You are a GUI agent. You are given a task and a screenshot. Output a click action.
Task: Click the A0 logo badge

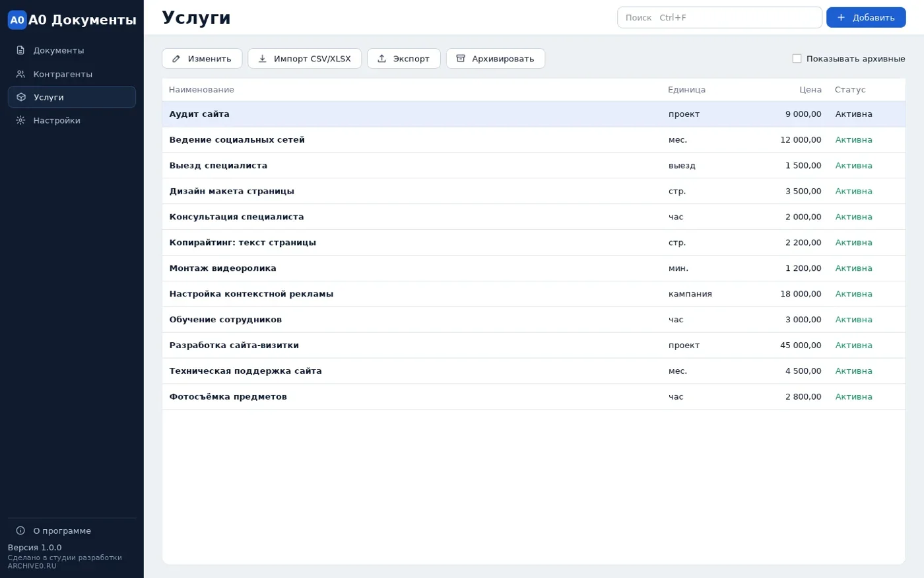click(x=17, y=20)
